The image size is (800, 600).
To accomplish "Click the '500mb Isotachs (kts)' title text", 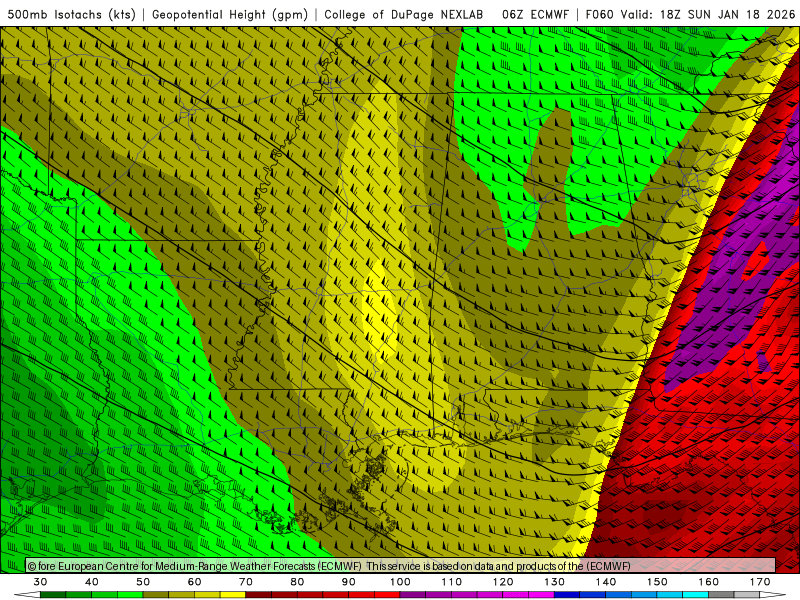I will click(x=71, y=14).
